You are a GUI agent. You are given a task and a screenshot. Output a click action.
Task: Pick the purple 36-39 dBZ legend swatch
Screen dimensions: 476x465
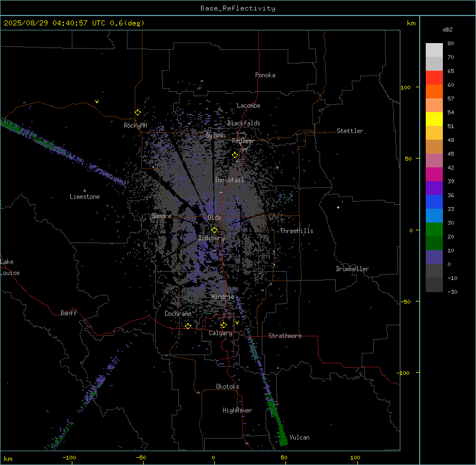tap(434, 188)
